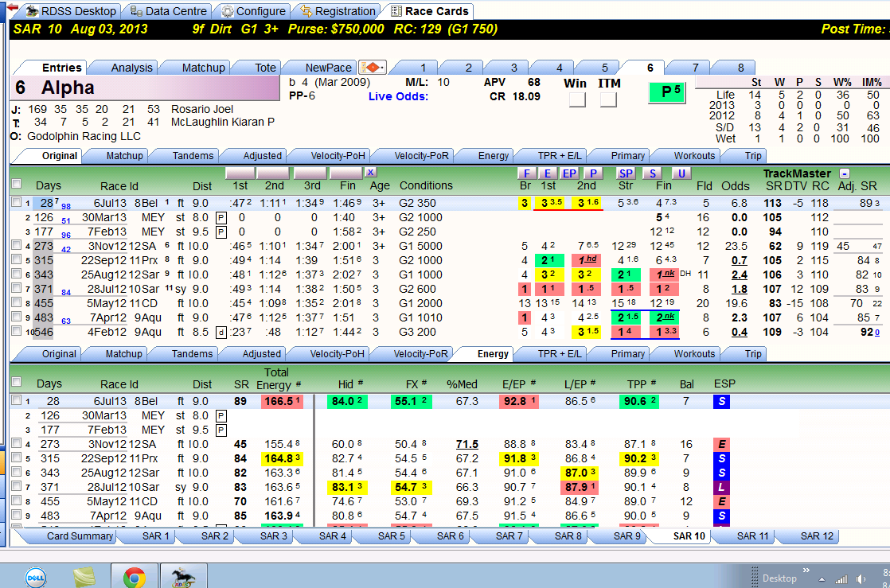890x588 pixels.
Task: Click the Live Odds label
Action: [399, 96]
